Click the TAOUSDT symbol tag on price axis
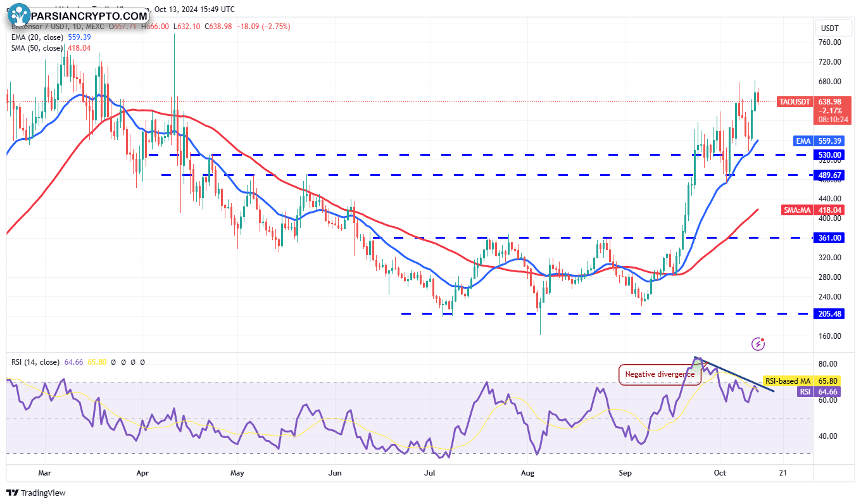 tap(795, 102)
